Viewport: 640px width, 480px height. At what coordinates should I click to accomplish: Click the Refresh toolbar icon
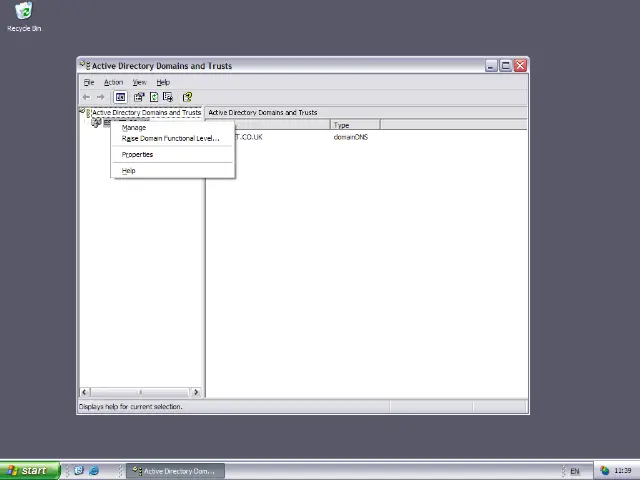[153, 97]
